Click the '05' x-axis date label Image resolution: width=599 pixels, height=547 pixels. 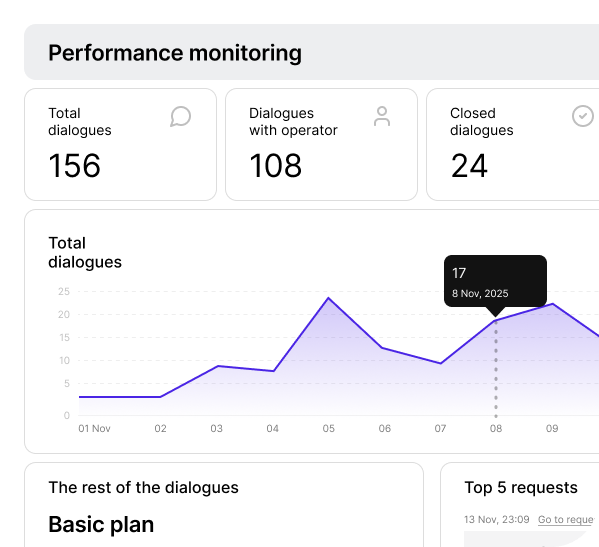pos(329,429)
